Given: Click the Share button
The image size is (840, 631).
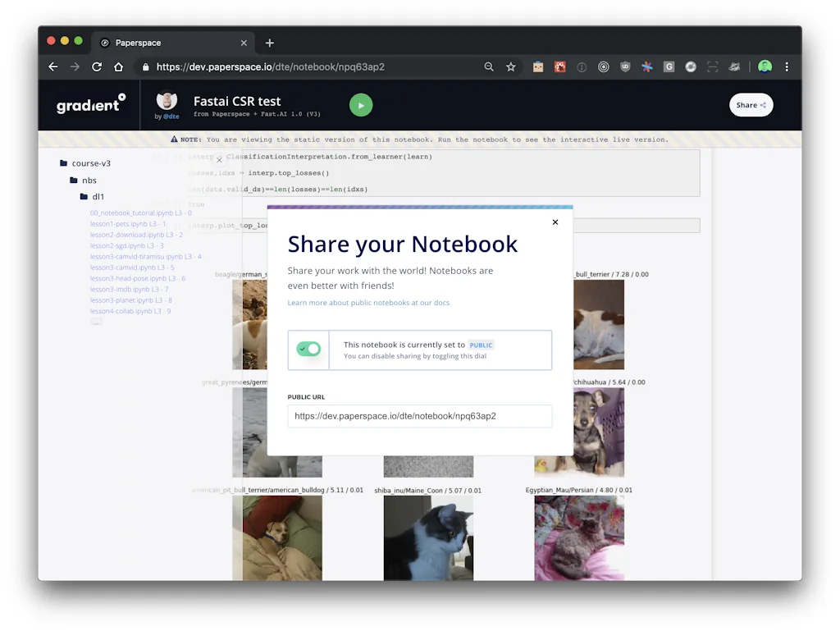Looking at the screenshot, I should click(x=751, y=105).
